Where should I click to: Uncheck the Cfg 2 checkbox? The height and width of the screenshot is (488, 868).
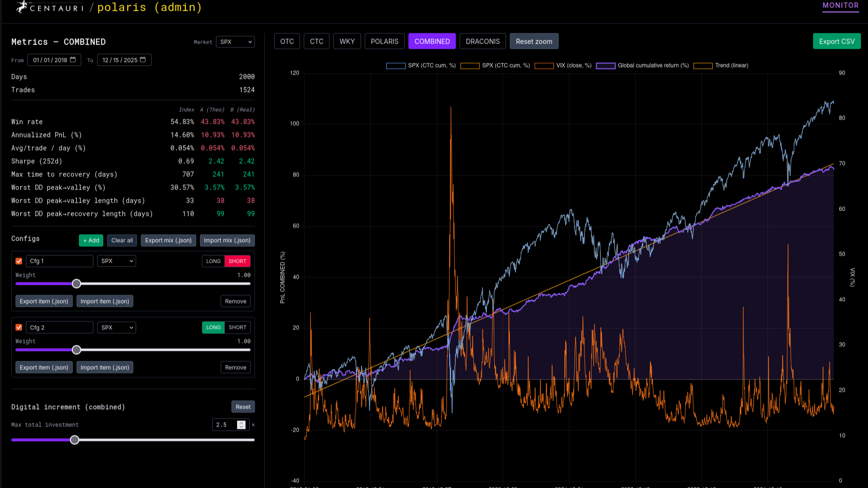click(19, 327)
